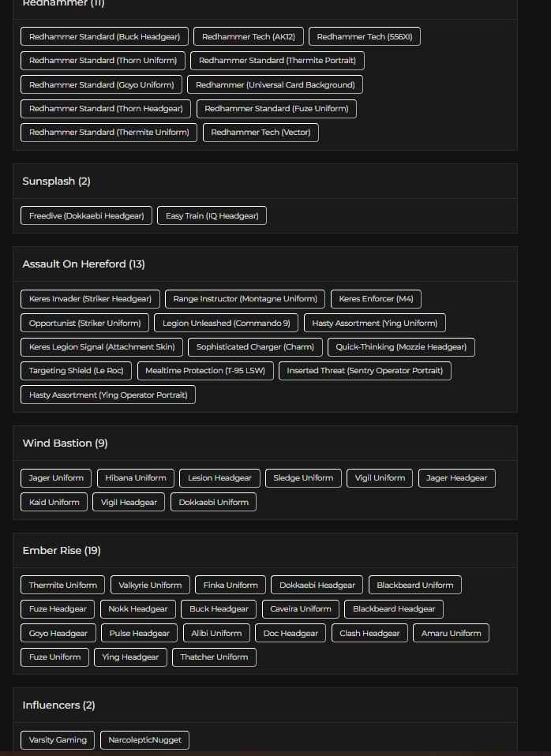Select Kaid Uniform in Wind Bastion
This screenshot has width=551, height=756.
54,502
